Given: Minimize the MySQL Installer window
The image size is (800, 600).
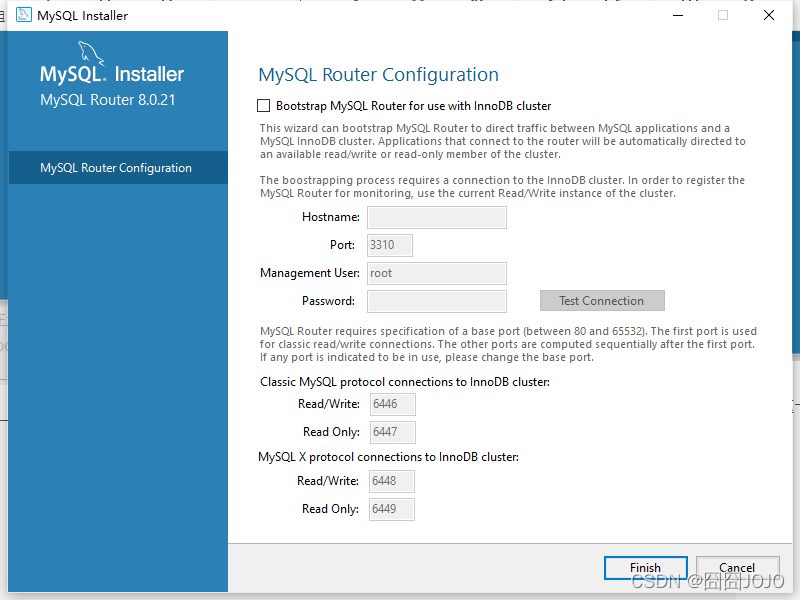Looking at the screenshot, I should [x=678, y=15].
